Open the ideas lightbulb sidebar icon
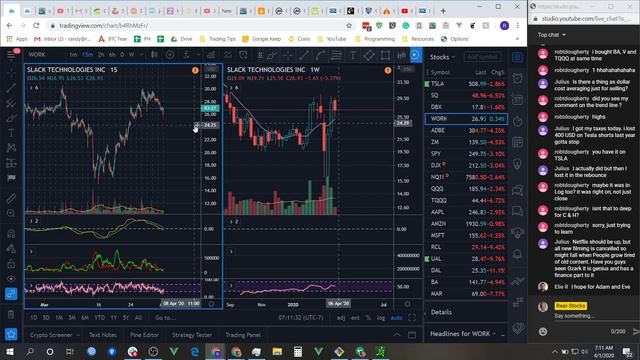 (517, 164)
